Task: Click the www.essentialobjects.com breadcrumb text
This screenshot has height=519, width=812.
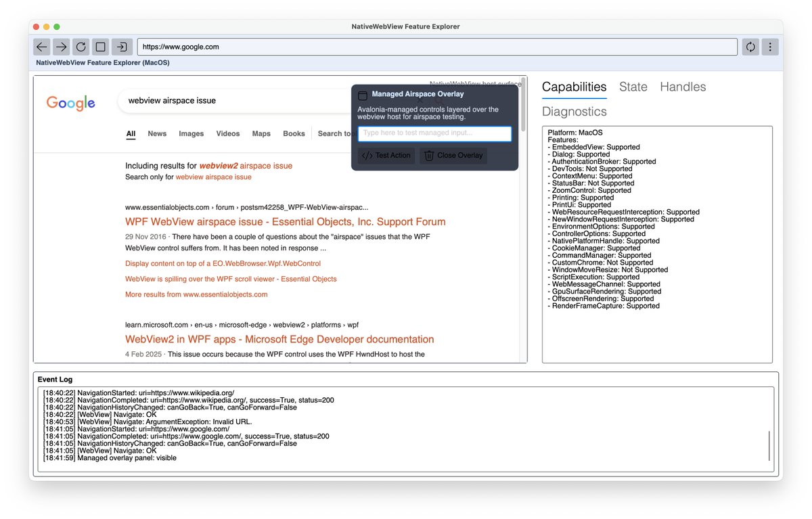Action: [167, 207]
